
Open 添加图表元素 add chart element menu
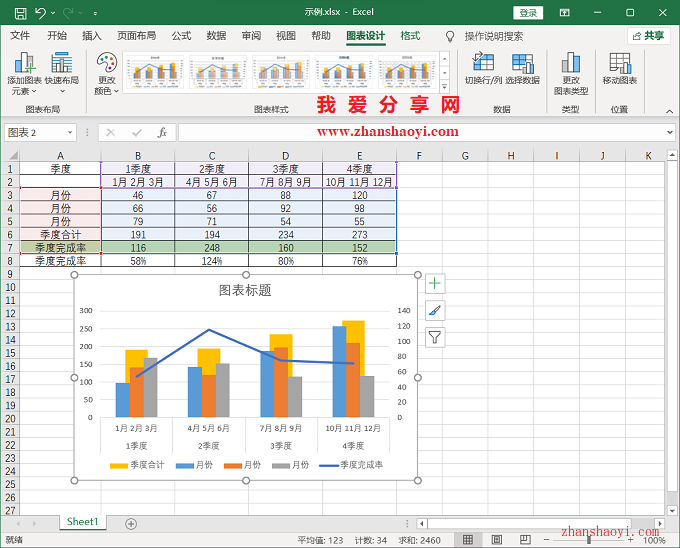24,73
